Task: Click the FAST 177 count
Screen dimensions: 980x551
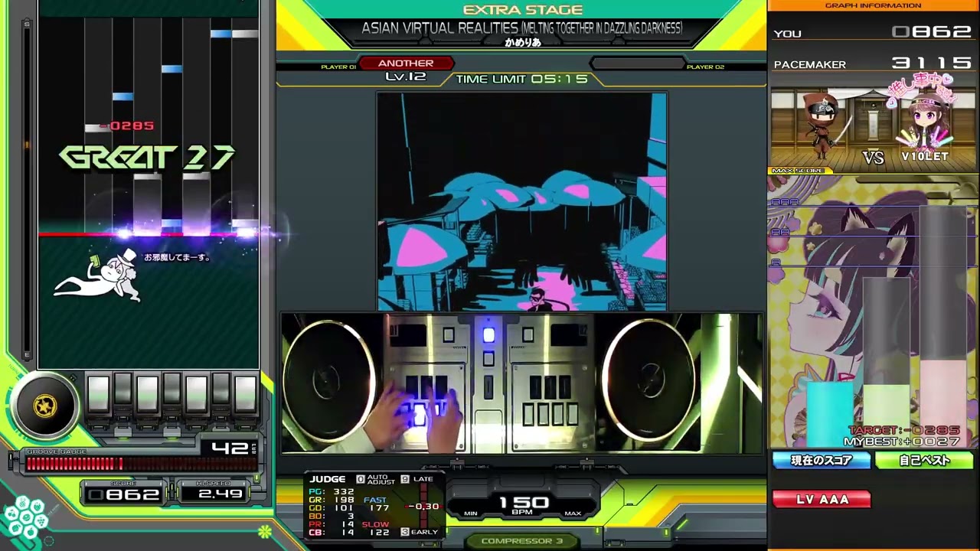Action: [x=377, y=504]
